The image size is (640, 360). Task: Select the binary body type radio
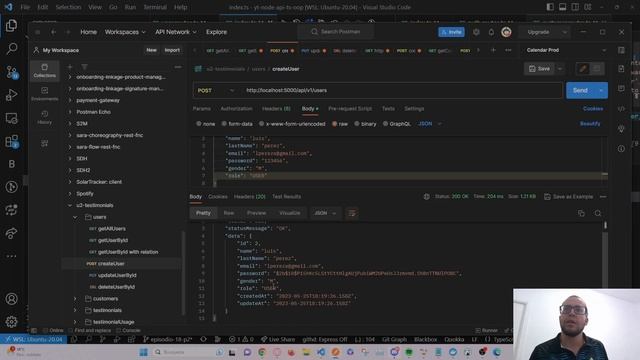pos(357,124)
